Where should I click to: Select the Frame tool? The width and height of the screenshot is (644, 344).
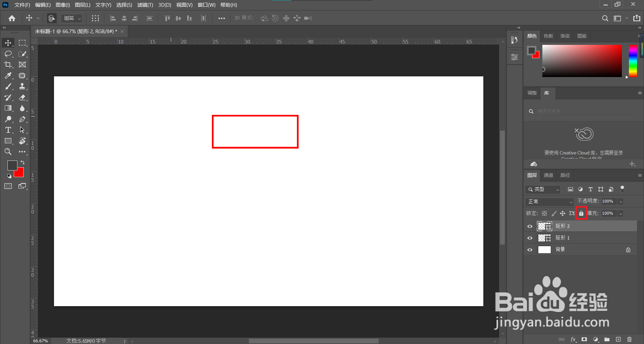(x=22, y=65)
